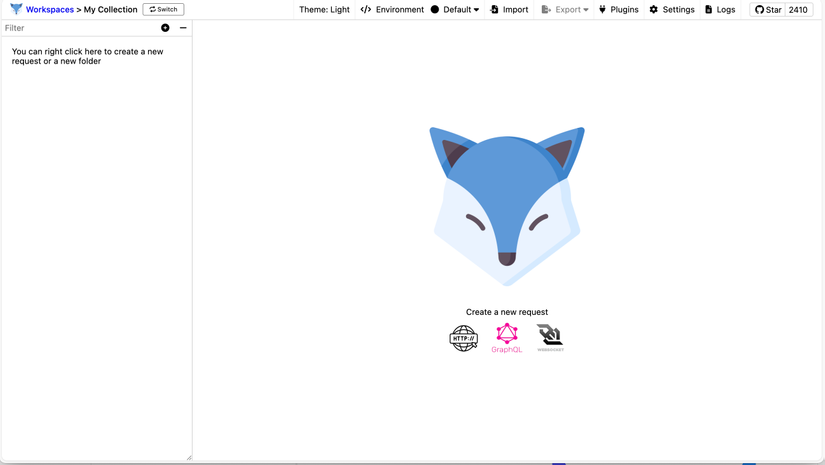Click the black environment color dot

point(435,9)
